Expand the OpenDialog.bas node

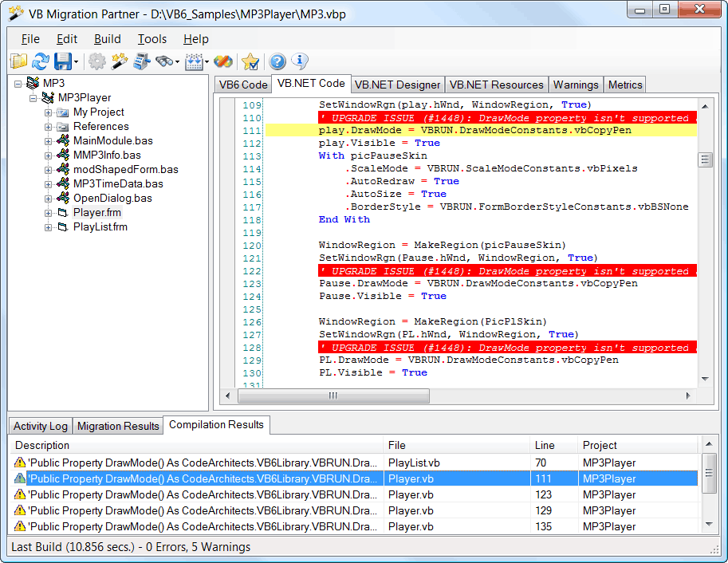tap(48, 199)
